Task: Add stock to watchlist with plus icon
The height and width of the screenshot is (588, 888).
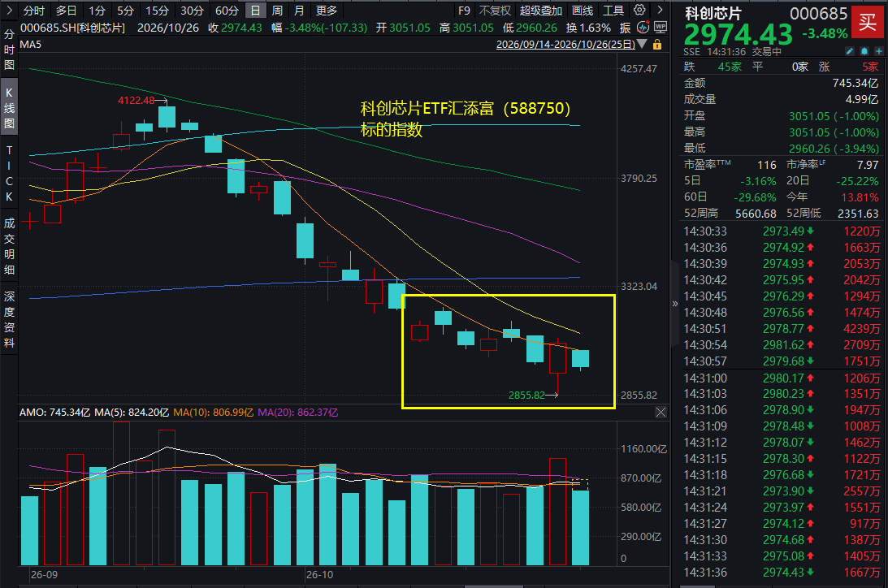Action: pos(879,51)
